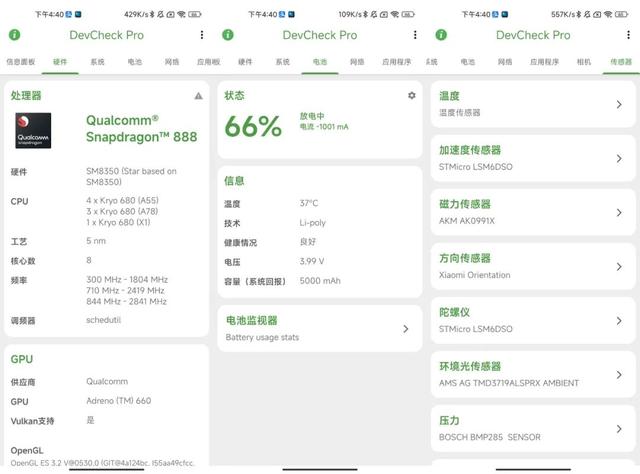
Task: Tap the 66% battery level reading
Action: [x=253, y=126]
